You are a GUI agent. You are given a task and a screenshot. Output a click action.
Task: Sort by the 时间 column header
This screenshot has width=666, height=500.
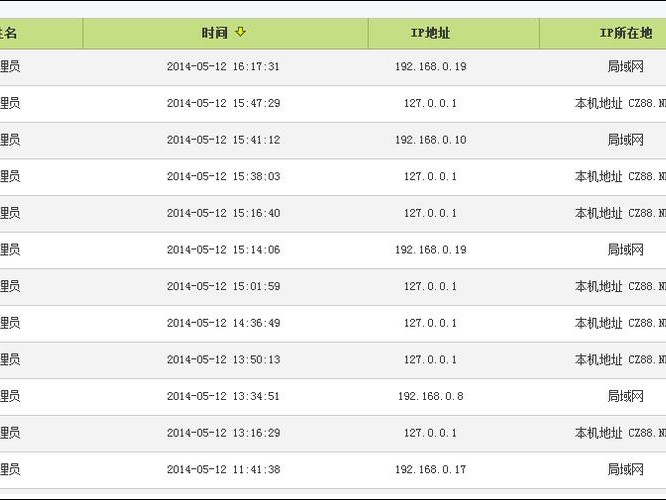[x=214, y=33]
